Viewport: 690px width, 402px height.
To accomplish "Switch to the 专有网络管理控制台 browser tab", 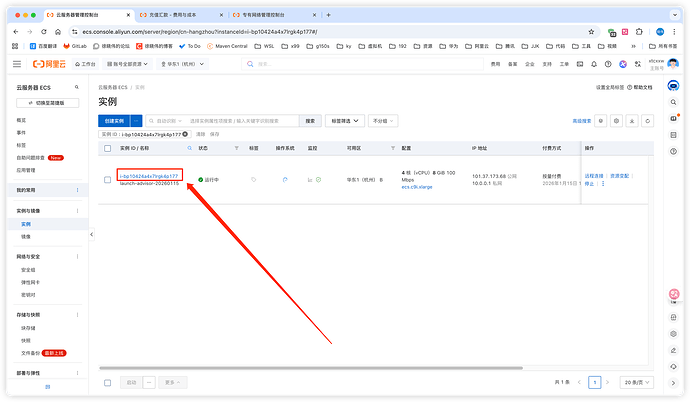I will pyautogui.click(x=274, y=14).
